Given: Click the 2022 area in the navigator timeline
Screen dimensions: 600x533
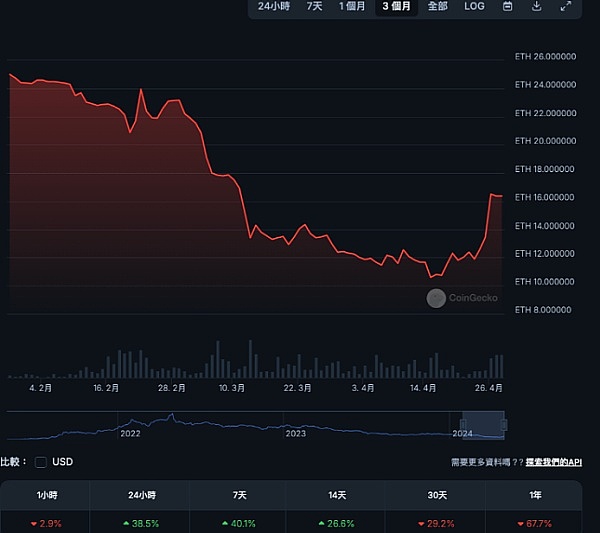Looking at the screenshot, I should pyautogui.click(x=130, y=433).
